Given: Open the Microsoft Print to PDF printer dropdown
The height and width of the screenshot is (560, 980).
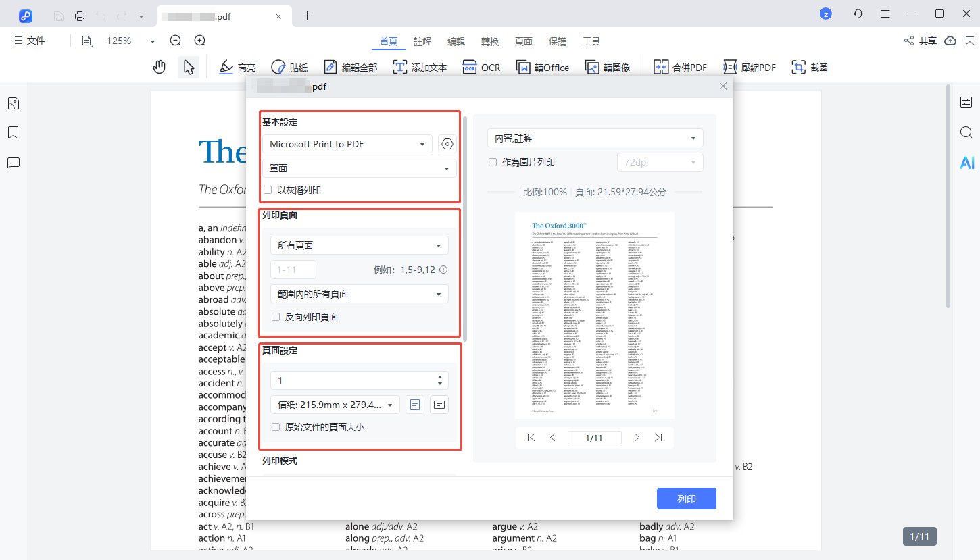Looking at the screenshot, I should [x=347, y=144].
